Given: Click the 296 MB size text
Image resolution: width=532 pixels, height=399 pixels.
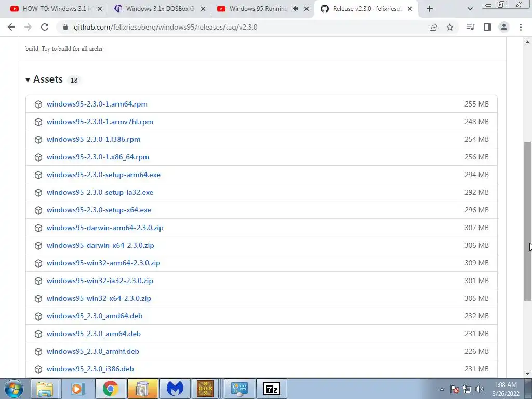Looking at the screenshot, I should click(x=476, y=210).
